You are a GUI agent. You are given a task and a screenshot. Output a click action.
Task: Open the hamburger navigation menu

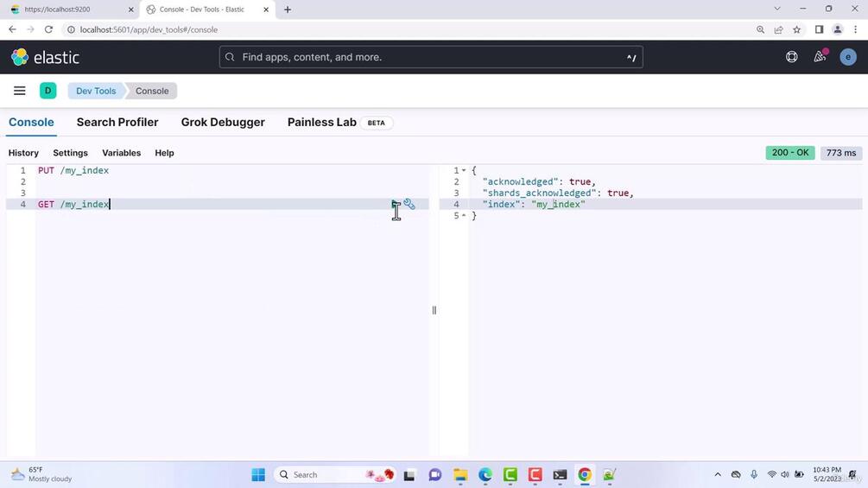(19, 91)
